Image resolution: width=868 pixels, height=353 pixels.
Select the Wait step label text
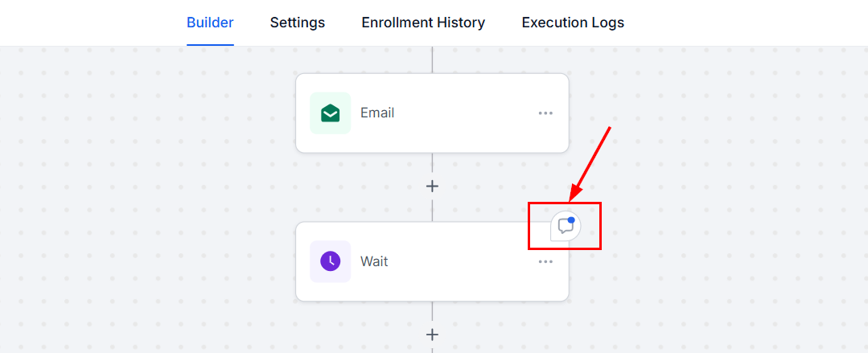[374, 261]
